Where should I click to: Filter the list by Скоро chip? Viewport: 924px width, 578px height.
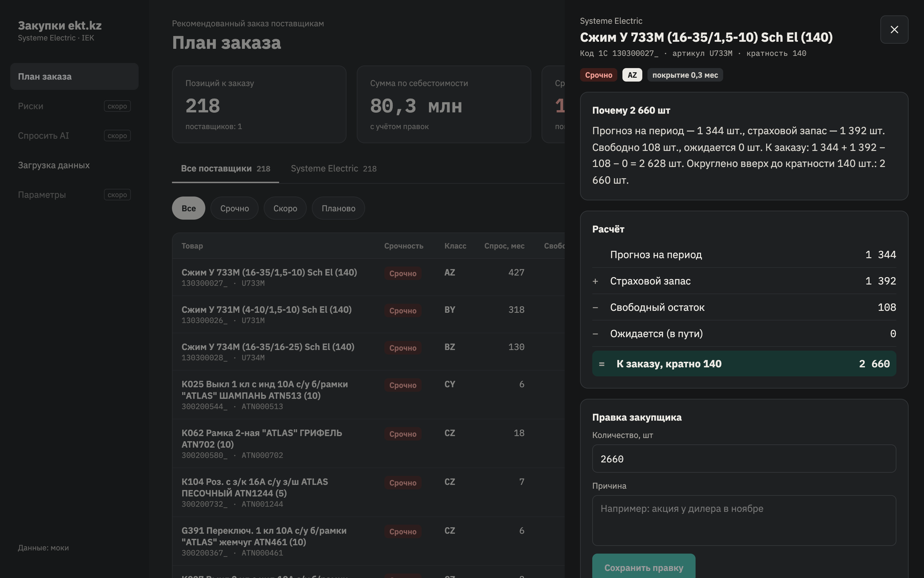tap(285, 208)
